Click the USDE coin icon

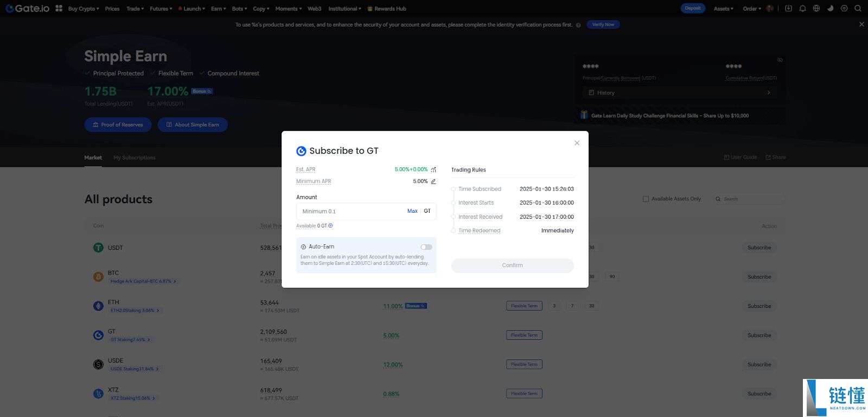pyautogui.click(x=98, y=364)
